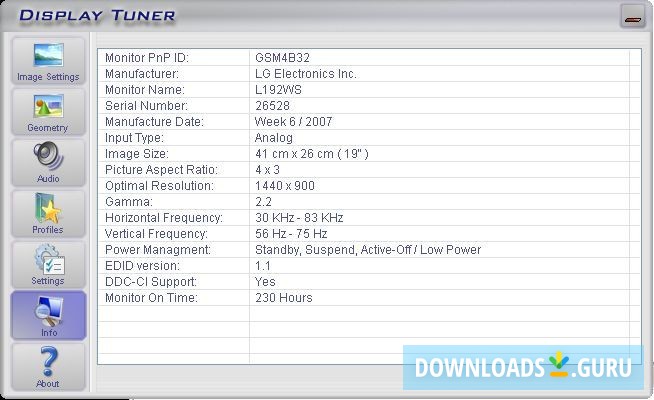
Task: Select the Horizontal Frequency label
Action: [x=164, y=218]
